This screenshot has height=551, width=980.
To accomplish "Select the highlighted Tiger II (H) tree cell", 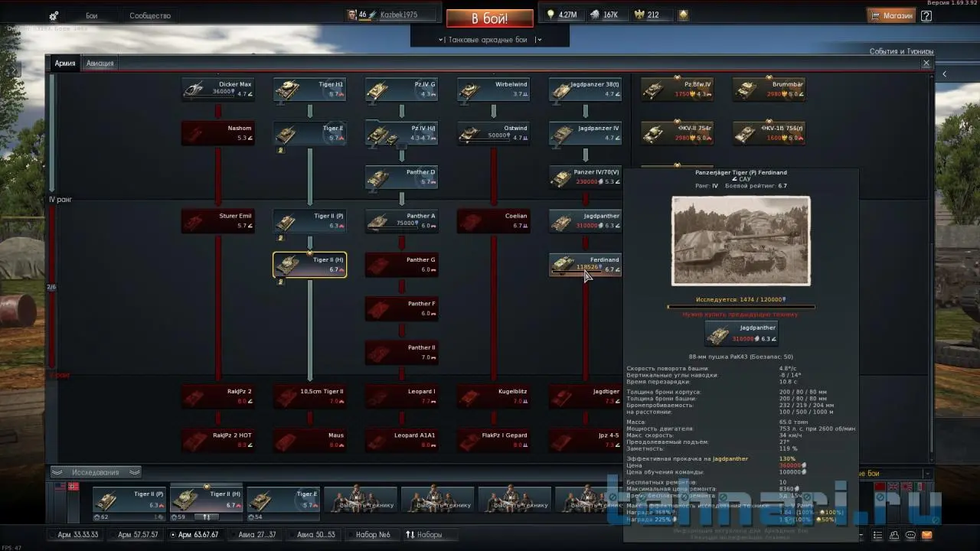I will [x=310, y=265].
